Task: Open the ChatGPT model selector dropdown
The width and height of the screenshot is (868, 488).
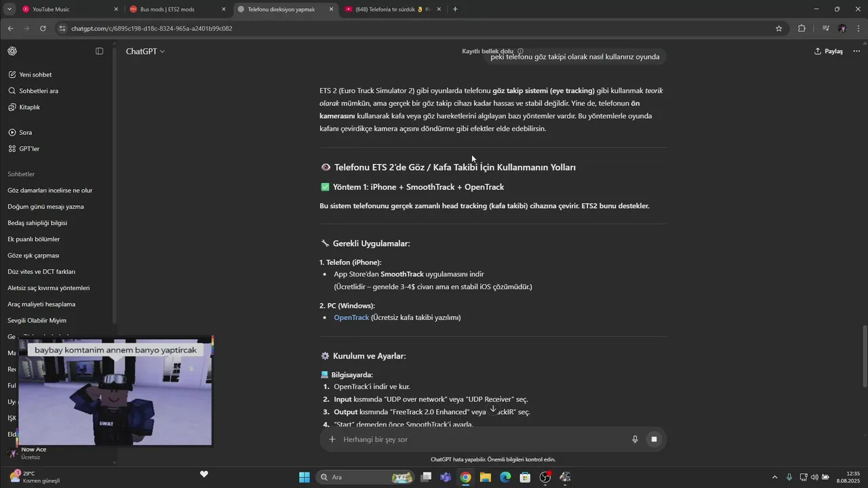Action: (145, 52)
